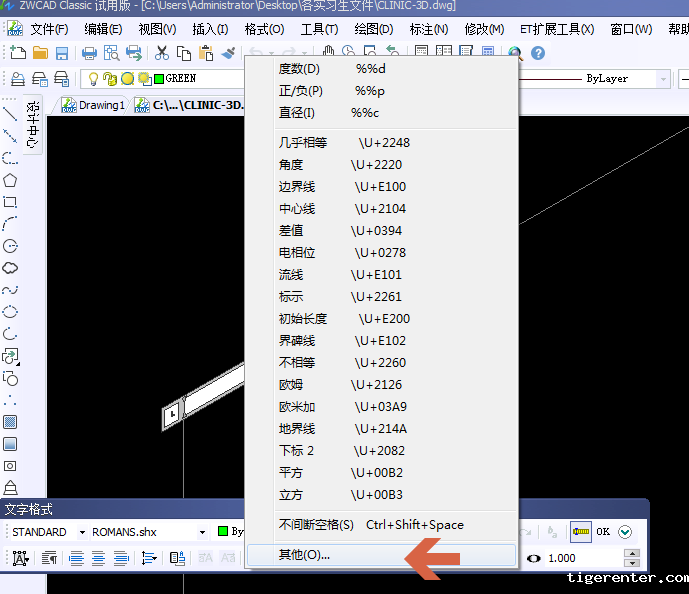Click the Match Properties brush icon

(228, 53)
